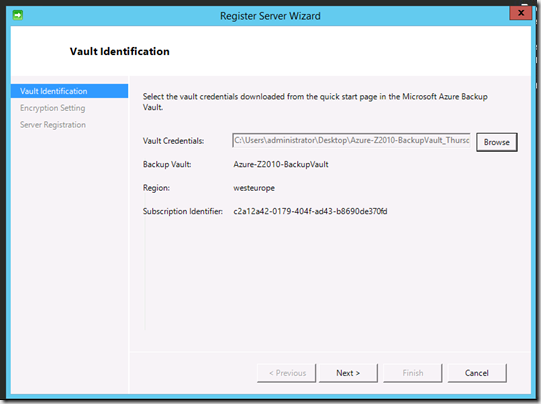
Task: Go to the Server Registration step
Action: (53, 125)
